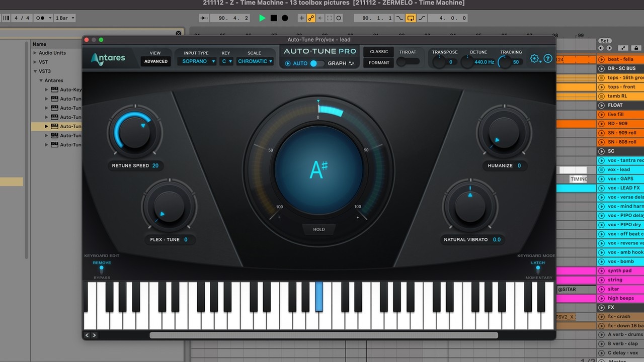Click the Flex-Tune knob
644x362 pixels.
coord(169,207)
